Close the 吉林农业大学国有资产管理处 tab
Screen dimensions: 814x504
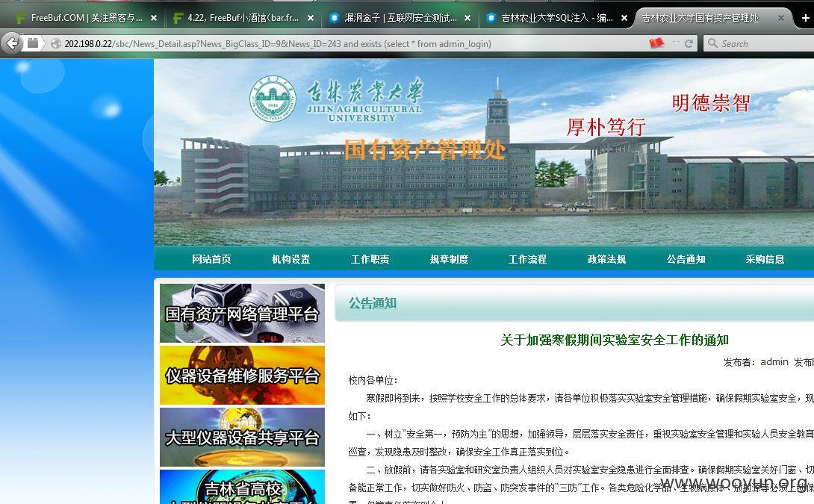[781, 18]
